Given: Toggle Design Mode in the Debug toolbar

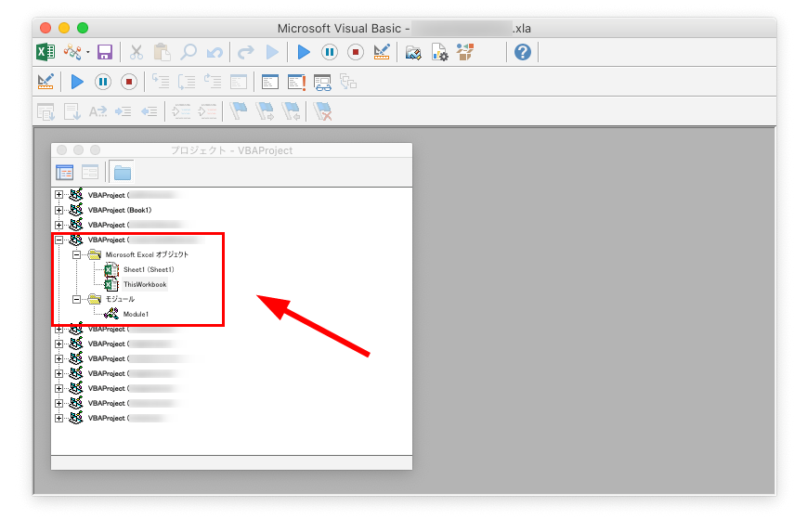Looking at the screenshot, I should [x=46, y=82].
